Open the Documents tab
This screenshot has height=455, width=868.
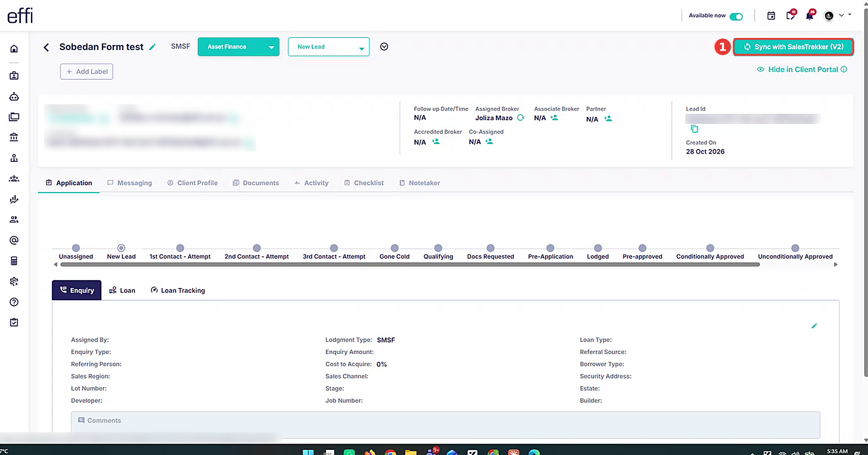[x=256, y=183]
